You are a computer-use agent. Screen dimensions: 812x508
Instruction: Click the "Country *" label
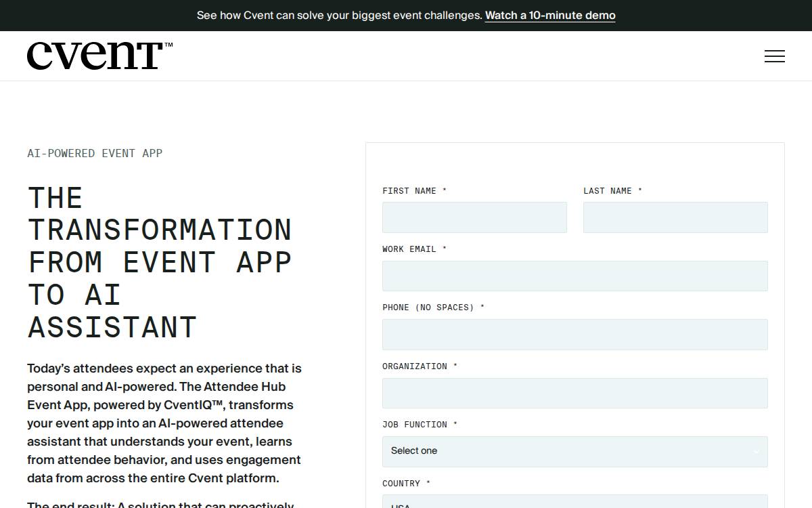(407, 484)
